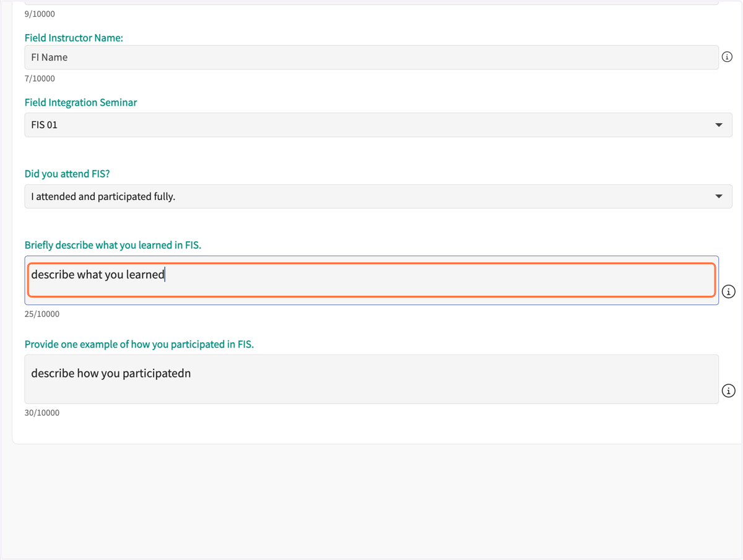Viewport: 743px width, 560px height.
Task: Focus the 'describe what you learned' text area
Action: coord(371,280)
